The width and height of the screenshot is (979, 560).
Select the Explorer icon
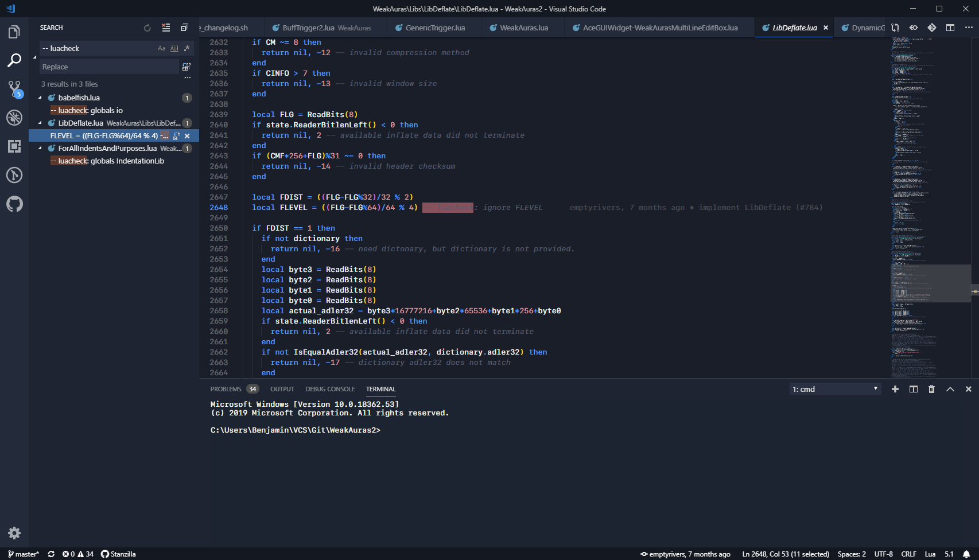(14, 33)
